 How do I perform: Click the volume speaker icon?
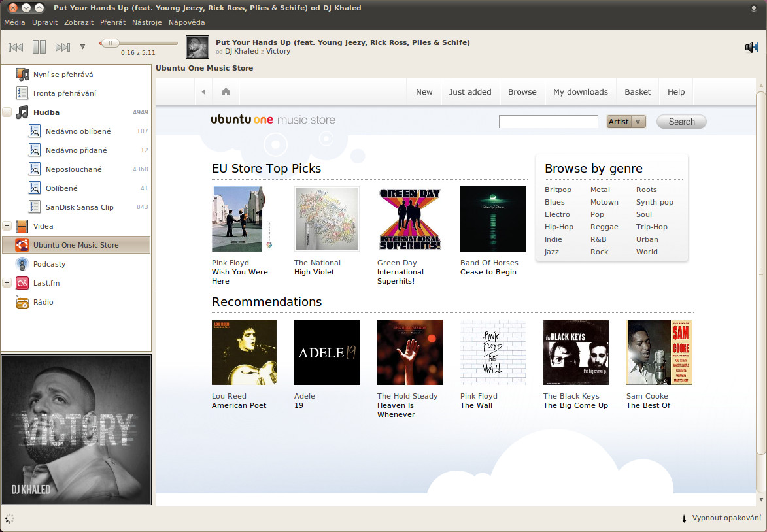(751, 47)
